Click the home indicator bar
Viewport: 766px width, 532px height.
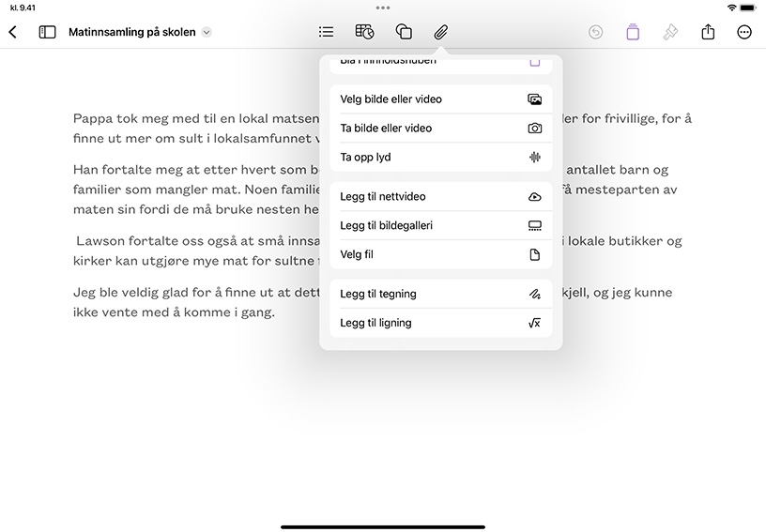pyautogui.click(x=383, y=527)
